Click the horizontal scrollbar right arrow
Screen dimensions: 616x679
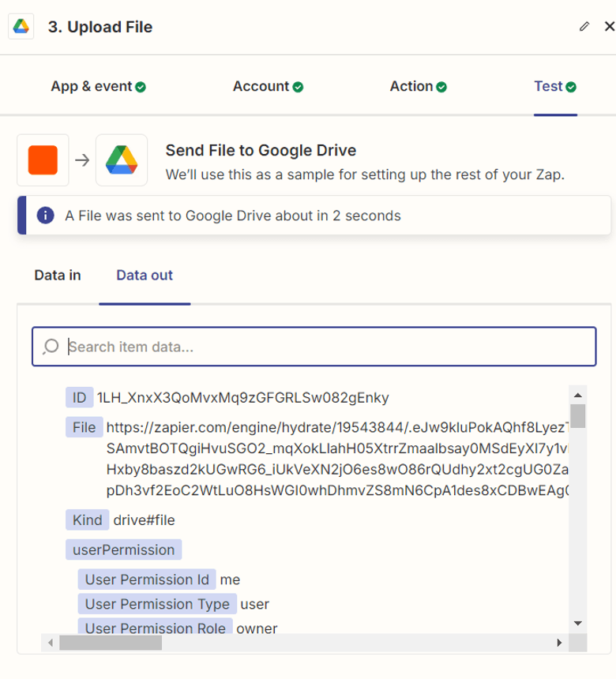559,643
